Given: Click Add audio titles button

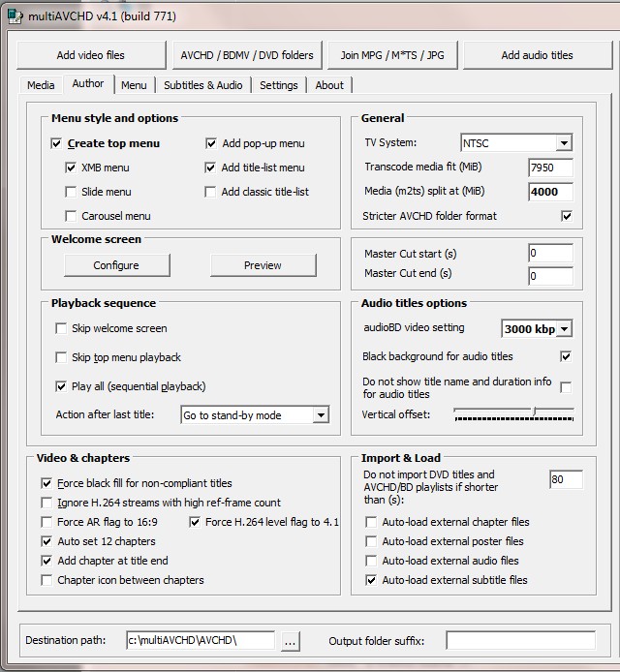Looking at the screenshot, I should (538, 55).
